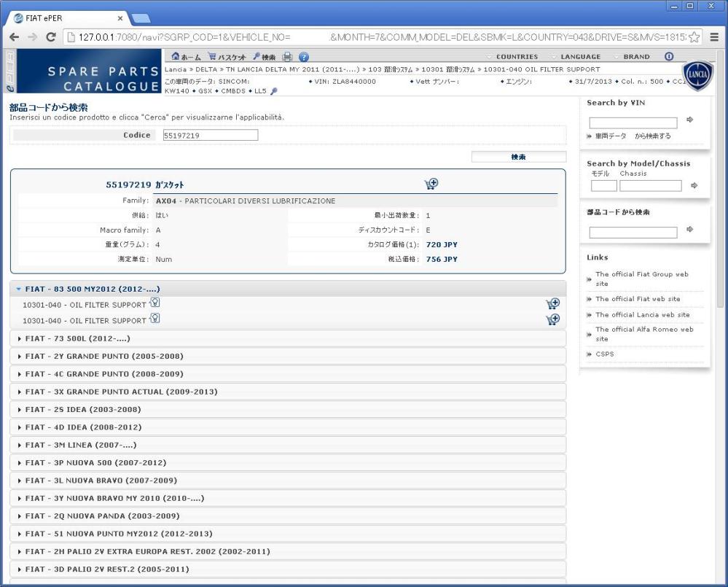Open The official Fiat web site link
The height and width of the screenshot is (587, 728).
click(x=638, y=299)
